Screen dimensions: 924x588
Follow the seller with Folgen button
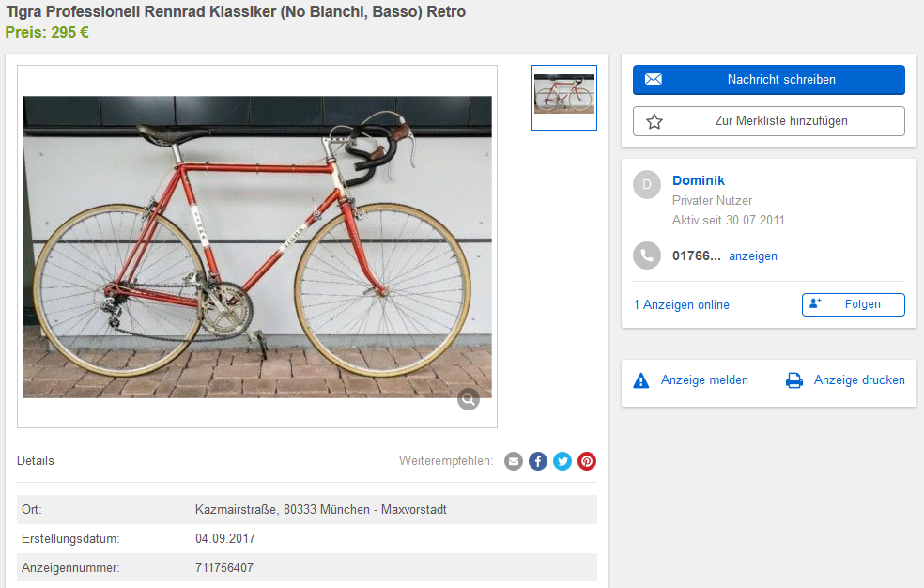[853, 304]
